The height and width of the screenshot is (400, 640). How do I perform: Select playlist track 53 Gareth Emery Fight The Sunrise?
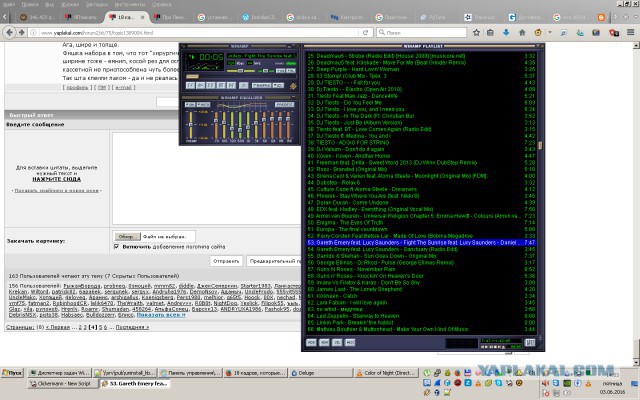coord(421,242)
